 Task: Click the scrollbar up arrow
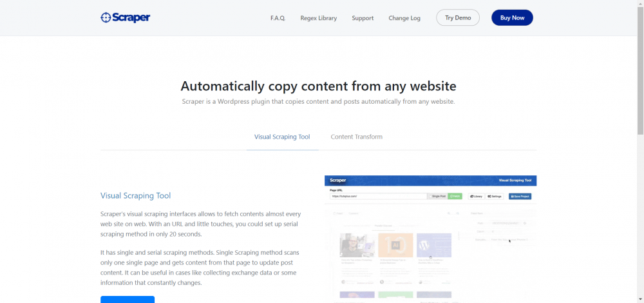click(640, 3)
